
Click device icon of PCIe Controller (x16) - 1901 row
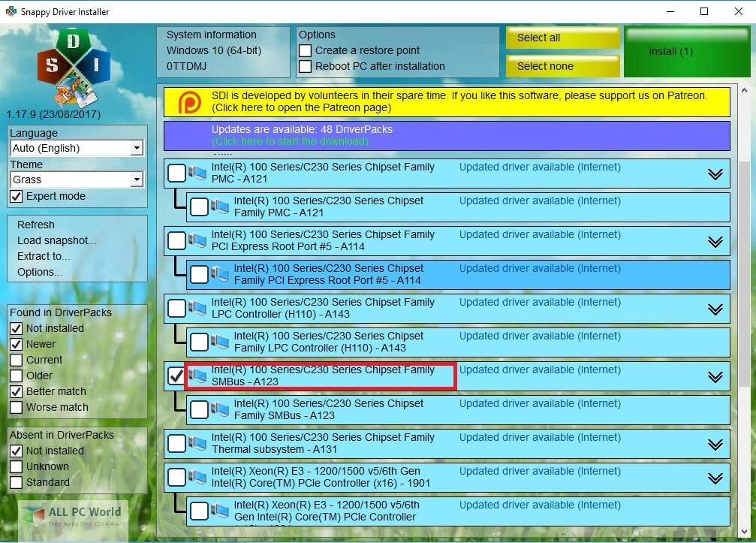(197, 476)
